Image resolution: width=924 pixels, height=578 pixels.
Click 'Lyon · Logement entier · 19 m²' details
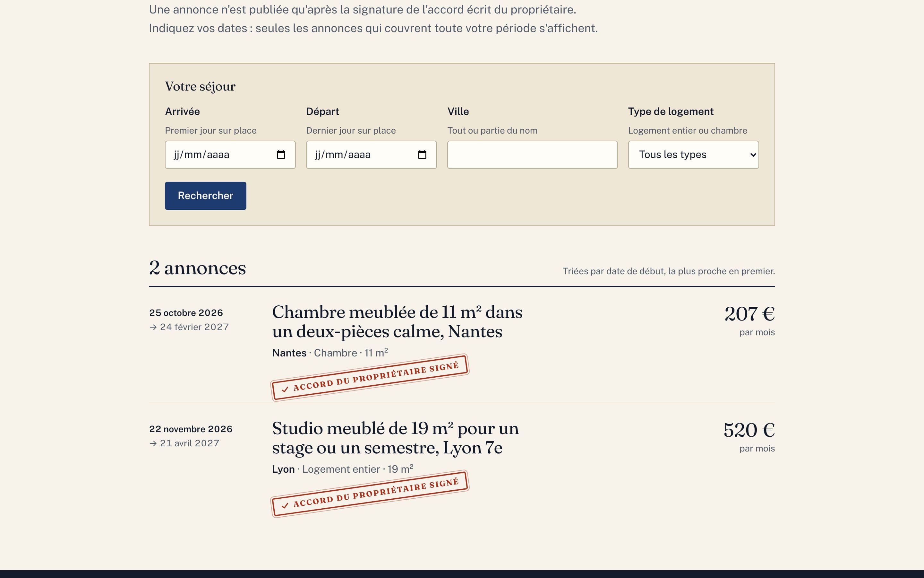coord(343,469)
